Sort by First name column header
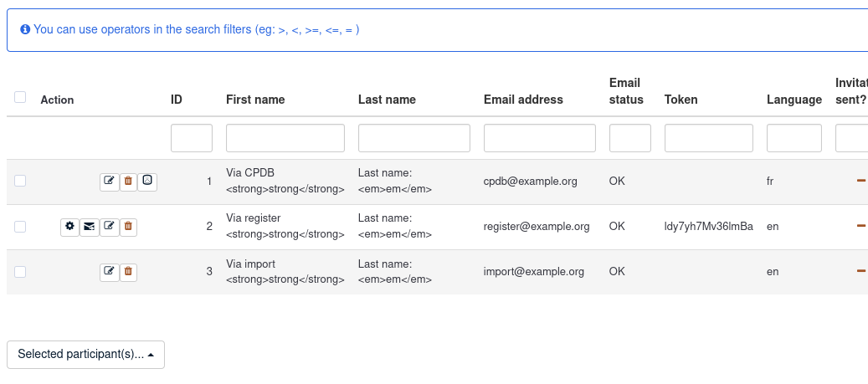 click(x=255, y=100)
